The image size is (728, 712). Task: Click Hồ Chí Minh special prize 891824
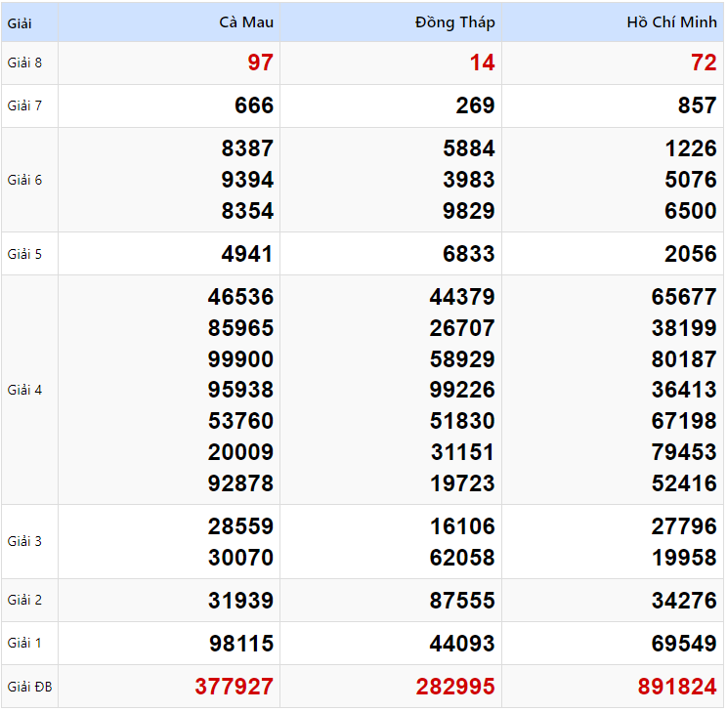coord(677,687)
